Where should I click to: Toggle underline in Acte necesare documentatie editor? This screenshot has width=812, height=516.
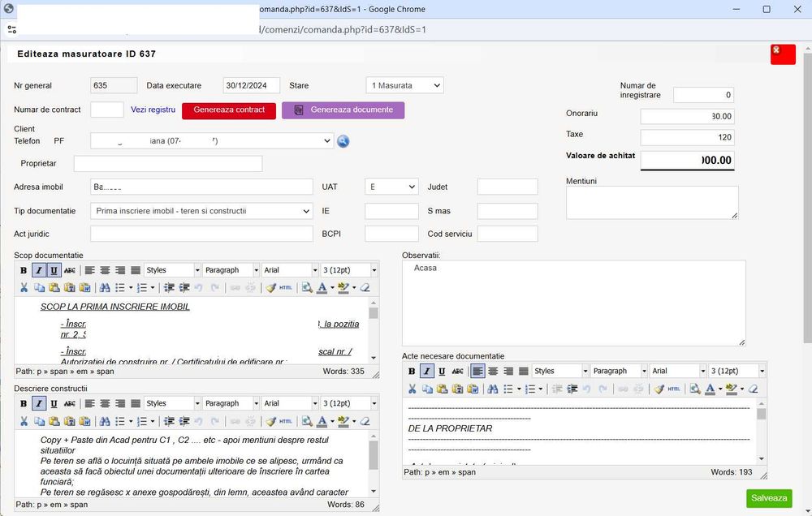(442, 371)
